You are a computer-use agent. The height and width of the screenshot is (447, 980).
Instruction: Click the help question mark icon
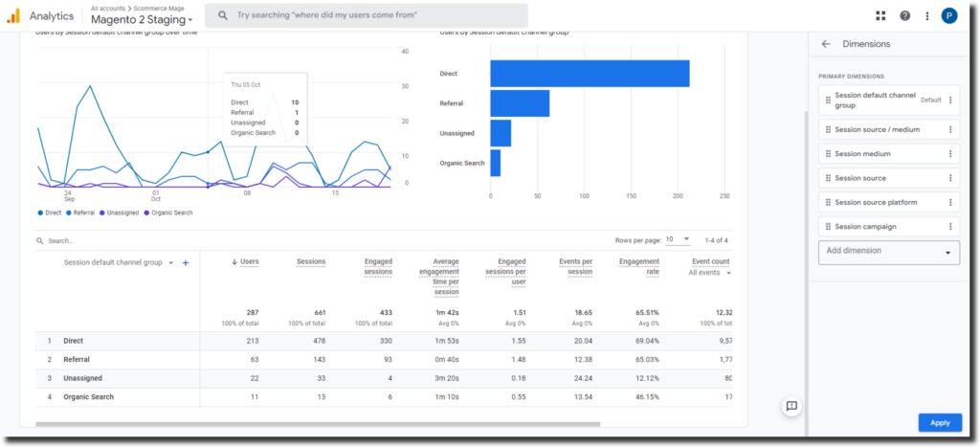pos(904,15)
